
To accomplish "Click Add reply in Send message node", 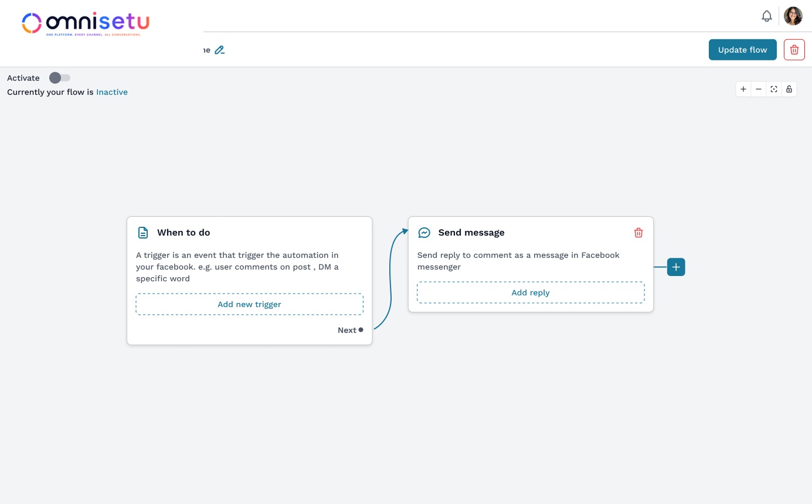I will click(531, 292).
